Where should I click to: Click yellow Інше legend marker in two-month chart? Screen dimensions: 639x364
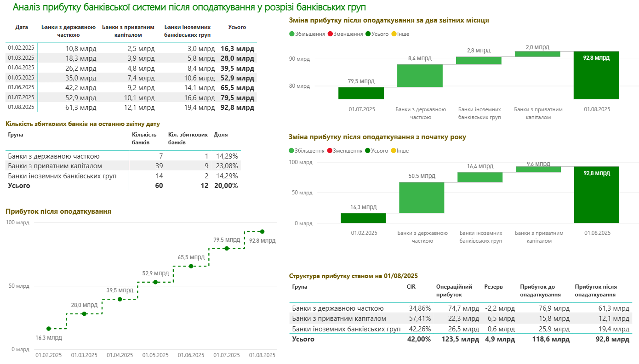tap(394, 34)
